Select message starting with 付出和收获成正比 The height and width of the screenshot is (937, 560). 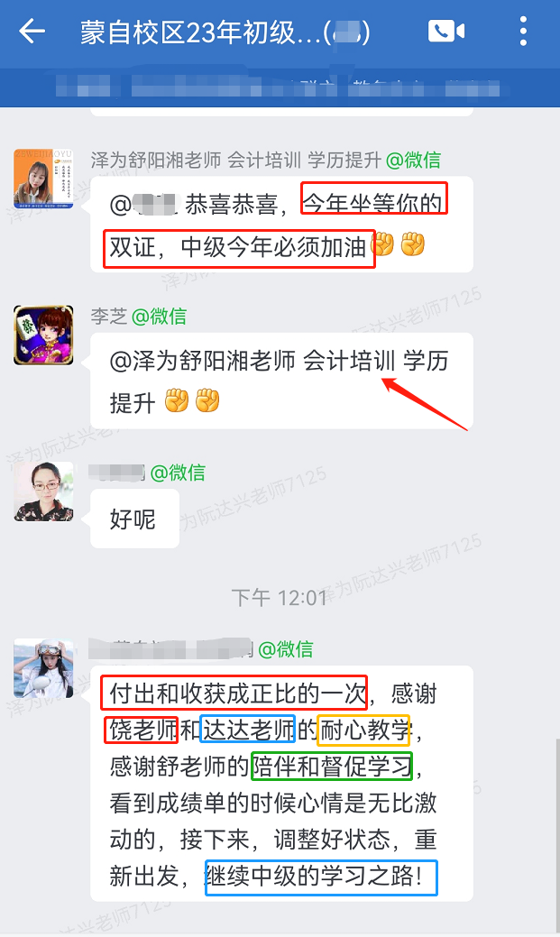pos(281,784)
